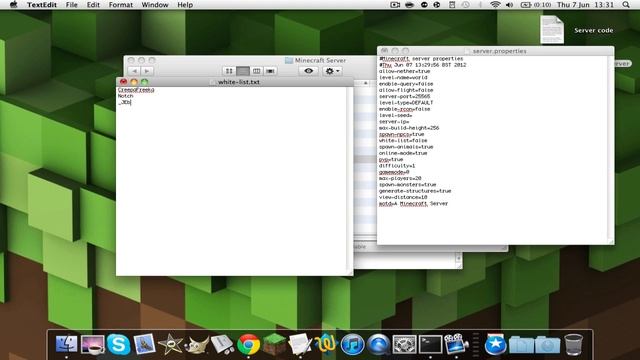Click the server.properties window title

point(499,51)
